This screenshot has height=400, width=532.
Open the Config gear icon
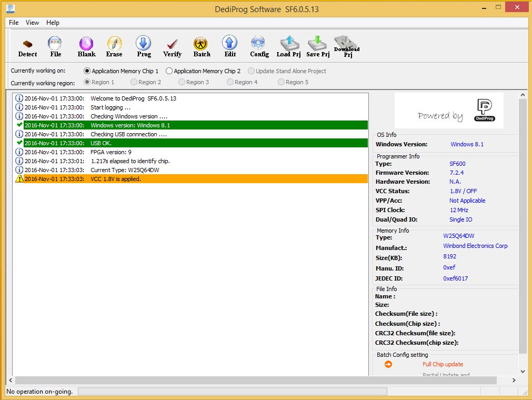pyautogui.click(x=259, y=46)
